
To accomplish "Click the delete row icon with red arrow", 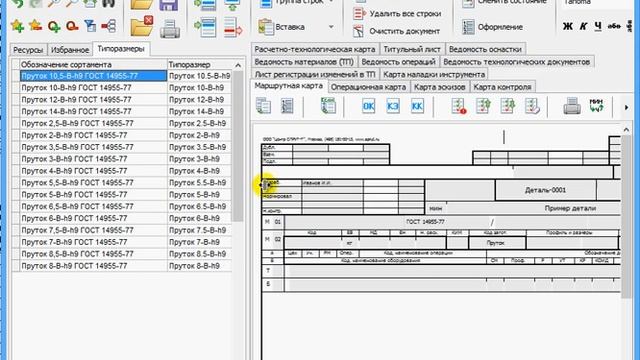I will pyautogui.click(x=233, y=28).
